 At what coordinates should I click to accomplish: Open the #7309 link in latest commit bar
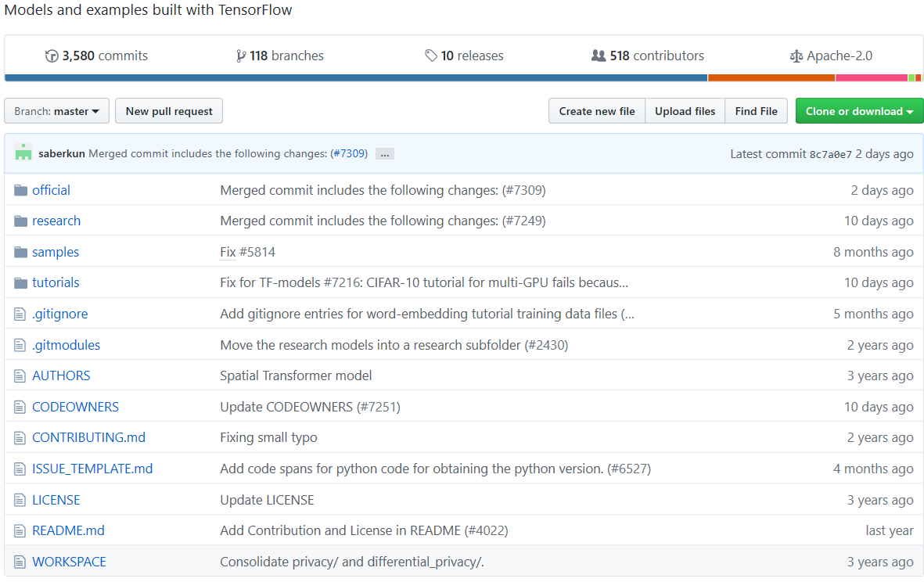click(349, 154)
